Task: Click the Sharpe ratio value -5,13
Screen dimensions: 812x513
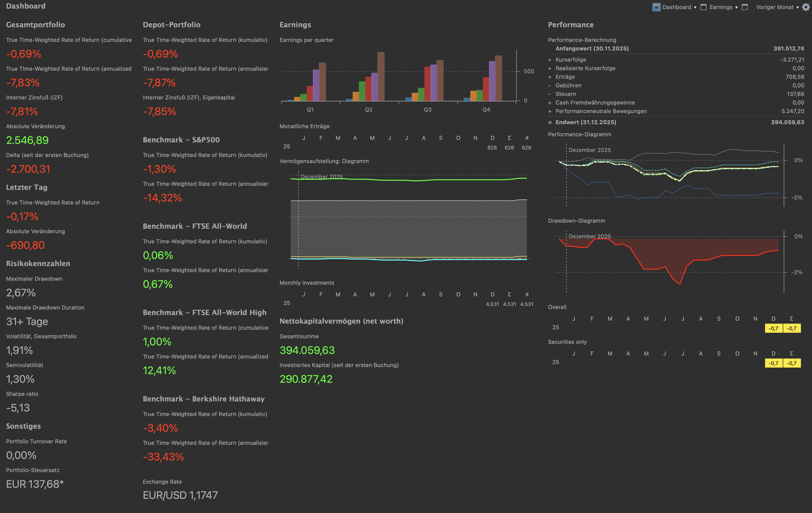Action: click(18, 408)
